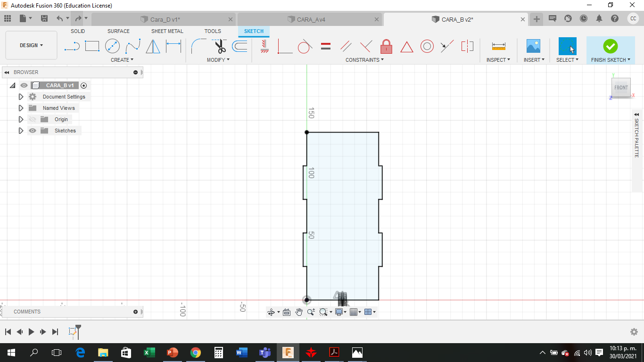This screenshot has height=362, width=644.
Task: Click the Insert image icon
Action: [533, 46]
